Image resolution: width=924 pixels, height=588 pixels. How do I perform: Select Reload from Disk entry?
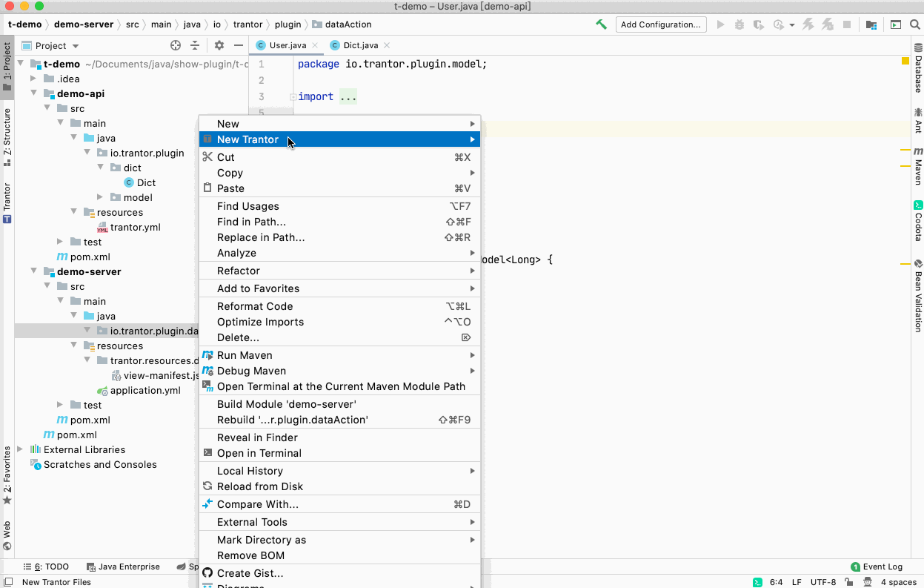(340, 486)
